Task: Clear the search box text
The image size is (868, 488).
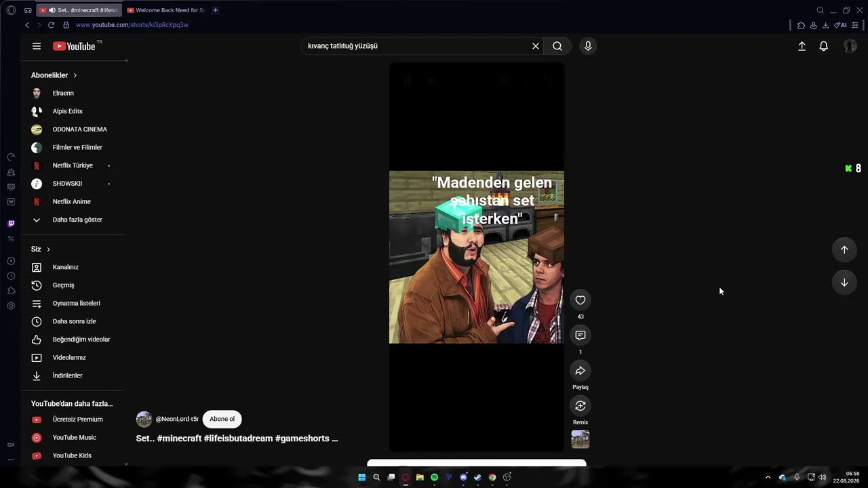Action: pyautogui.click(x=536, y=46)
